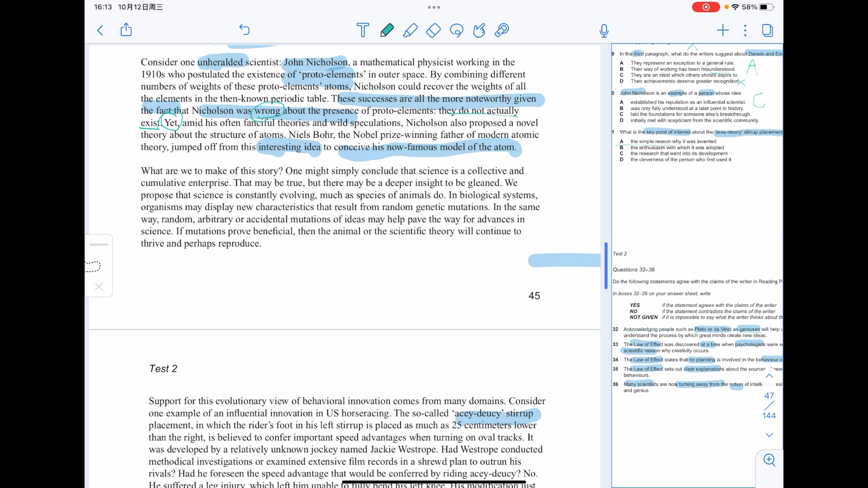Select the Shapes tool
The image size is (868, 488).
(x=479, y=30)
